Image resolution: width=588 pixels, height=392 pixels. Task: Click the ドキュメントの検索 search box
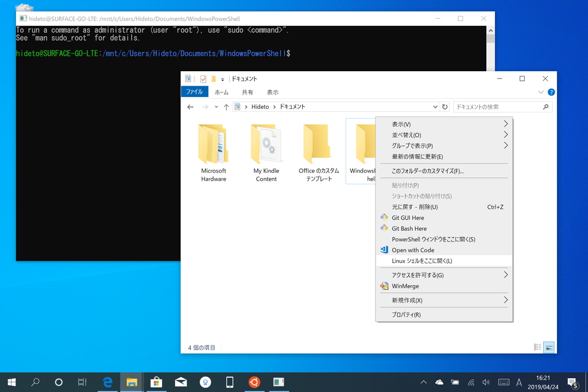pyautogui.click(x=497, y=107)
